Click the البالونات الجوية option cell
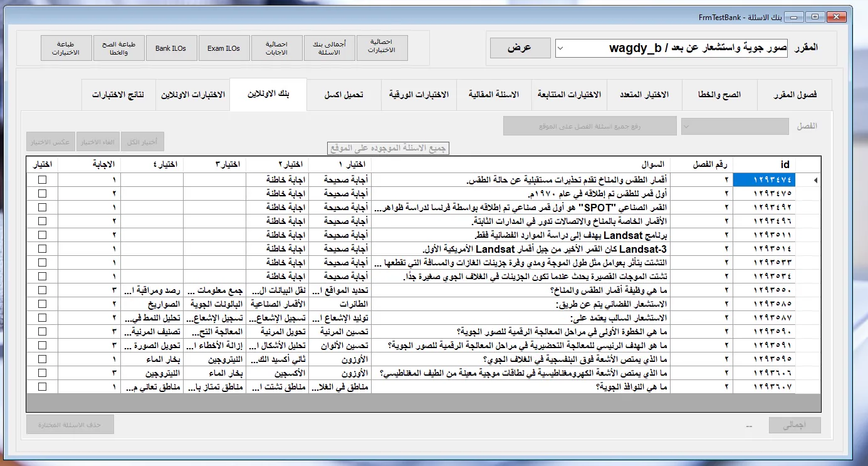Screen dimensions: 868x466 [215, 304]
